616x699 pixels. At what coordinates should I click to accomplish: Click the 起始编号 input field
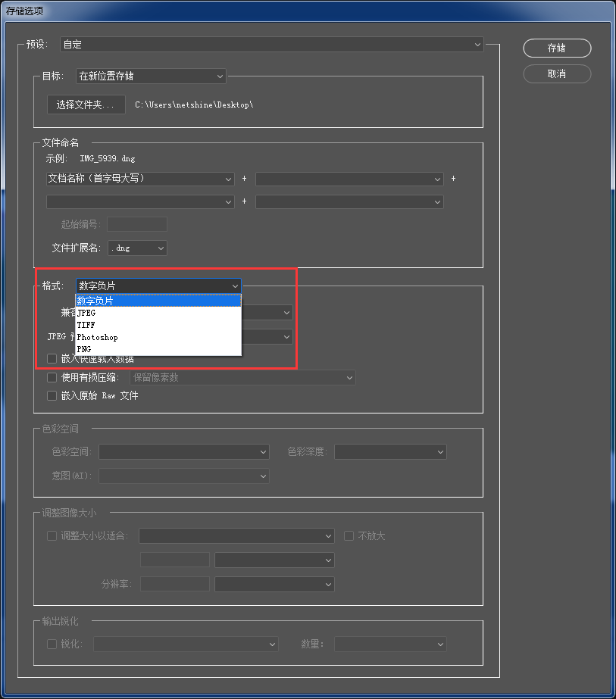point(137,224)
